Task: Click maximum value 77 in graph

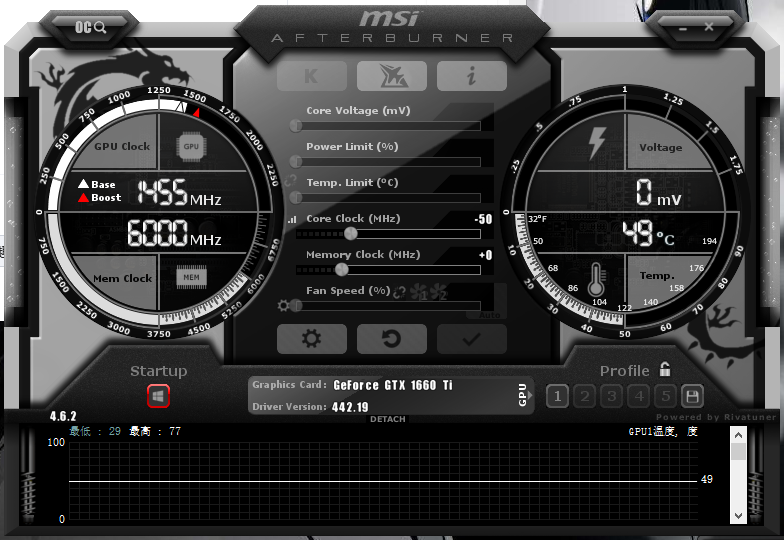Action: [x=174, y=431]
